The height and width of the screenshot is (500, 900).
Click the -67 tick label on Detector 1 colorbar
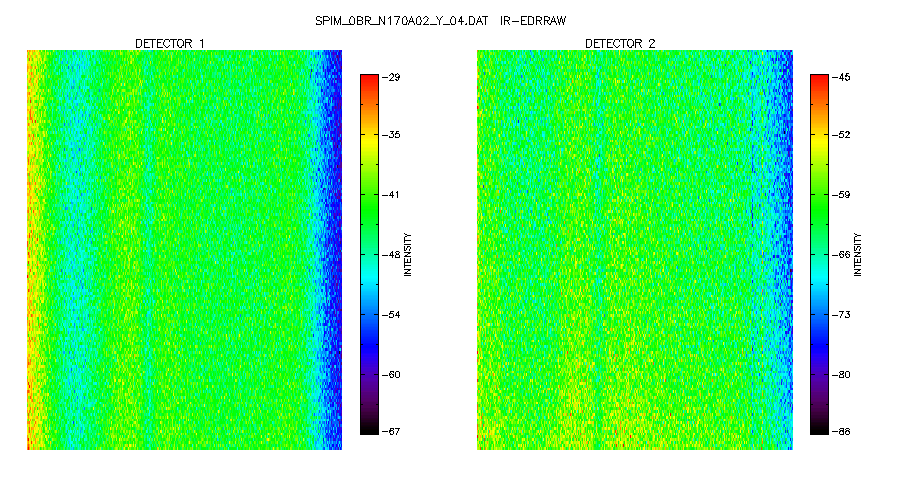point(391,431)
